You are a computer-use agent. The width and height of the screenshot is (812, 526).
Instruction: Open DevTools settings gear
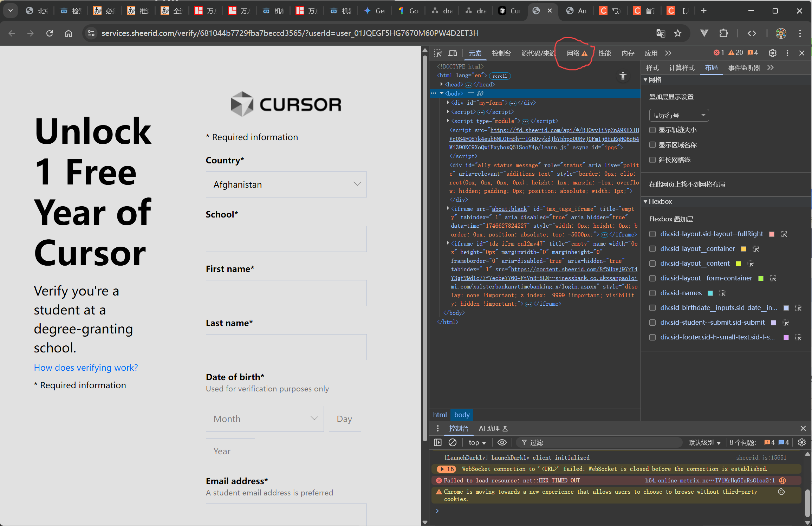pos(772,53)
